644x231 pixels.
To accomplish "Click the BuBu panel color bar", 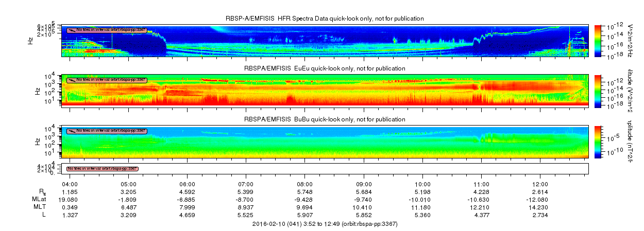I will pos(598,141).
